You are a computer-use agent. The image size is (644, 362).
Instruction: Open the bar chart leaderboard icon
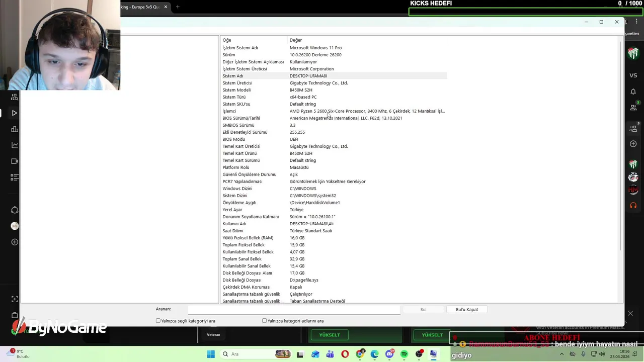[x=15, y=129]
